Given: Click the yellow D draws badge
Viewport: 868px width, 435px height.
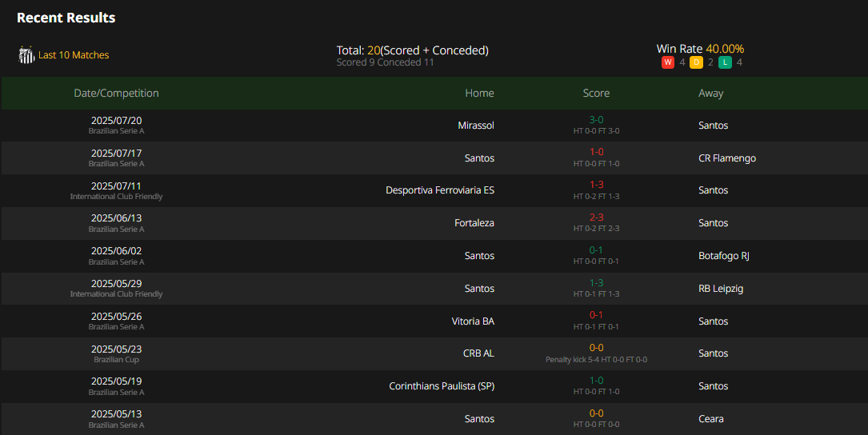Looking at the screenshot, I should click(696, 62).
